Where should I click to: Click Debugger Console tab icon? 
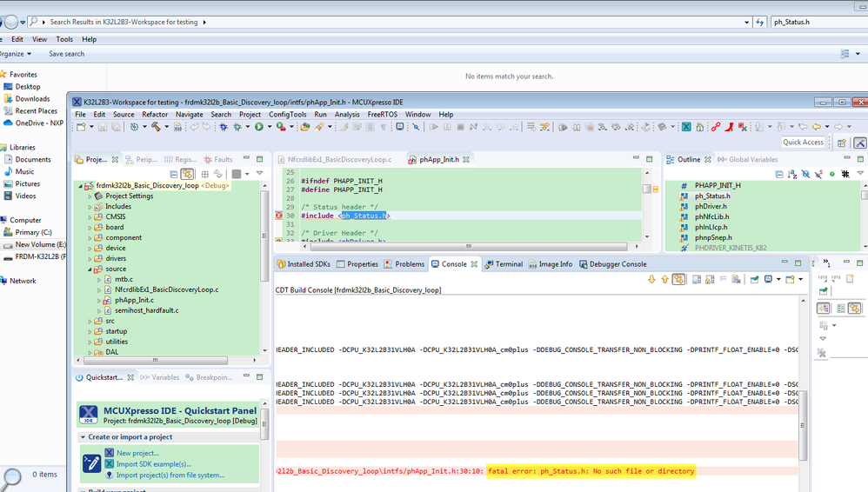pyautogui.click(x=583, y=264)
